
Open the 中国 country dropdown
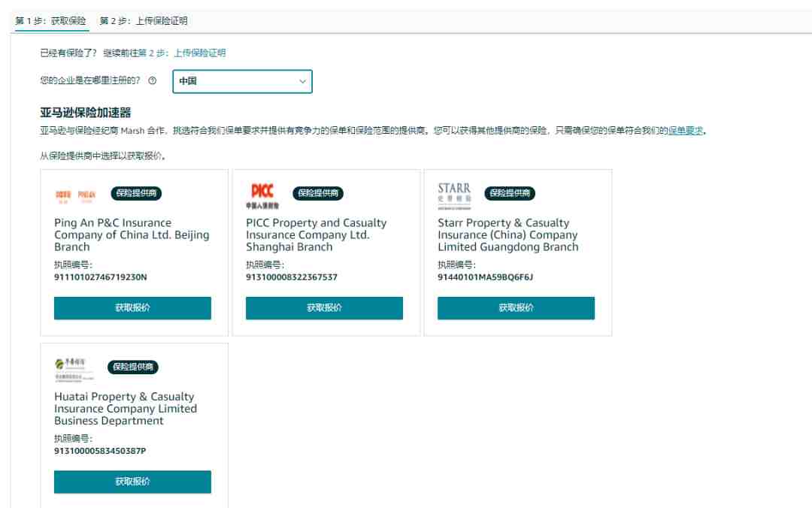tap(242, 81)
